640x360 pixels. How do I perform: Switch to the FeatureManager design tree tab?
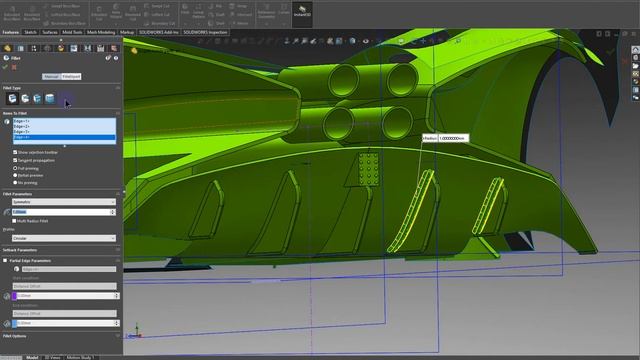[7, 48]
